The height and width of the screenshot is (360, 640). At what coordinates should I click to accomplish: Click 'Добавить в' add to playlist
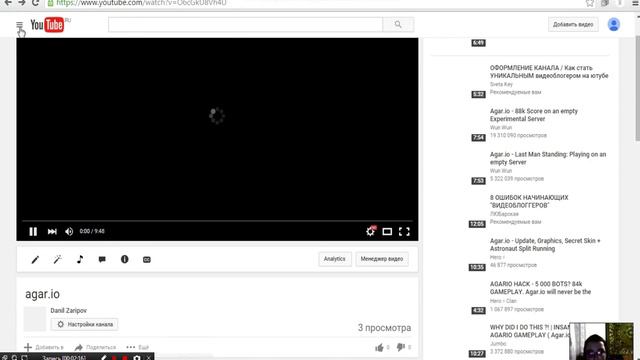click(44, 347)
